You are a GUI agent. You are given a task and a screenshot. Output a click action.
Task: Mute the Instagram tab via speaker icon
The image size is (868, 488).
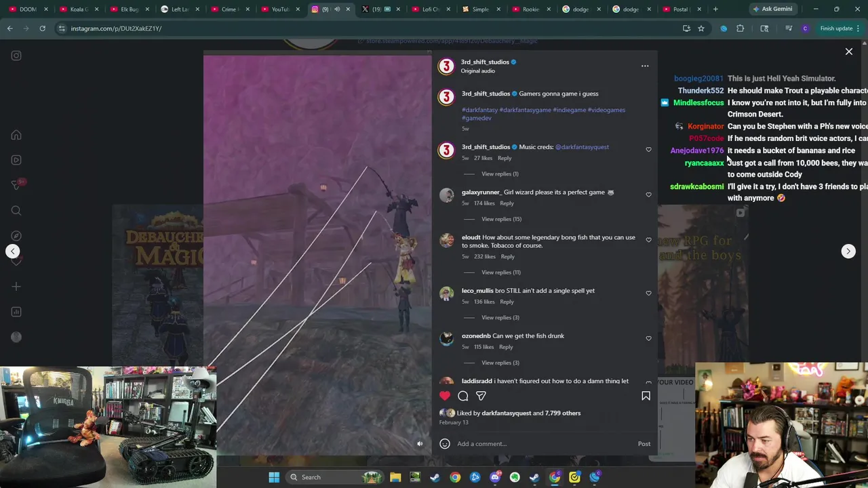point(337,9)
